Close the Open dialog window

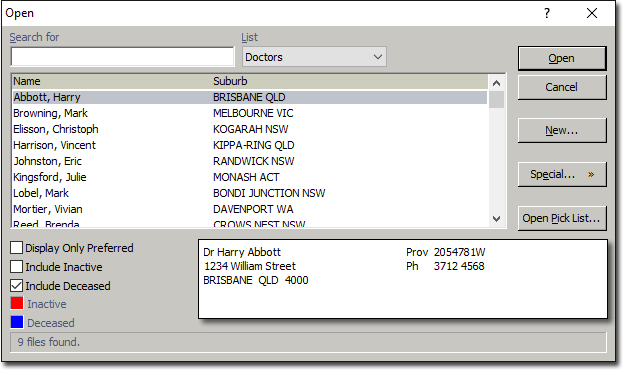point(592,13)
